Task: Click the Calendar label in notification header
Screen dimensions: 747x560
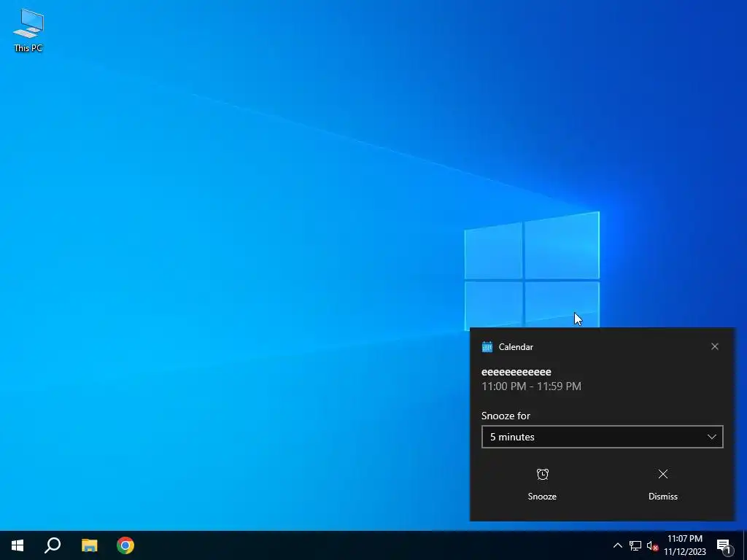Action: click(516, 347)
